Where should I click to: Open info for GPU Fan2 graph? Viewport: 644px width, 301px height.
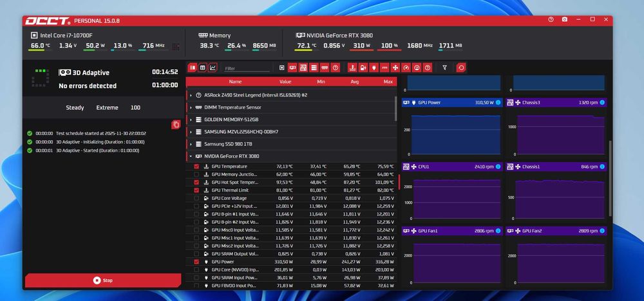point(602,231)
